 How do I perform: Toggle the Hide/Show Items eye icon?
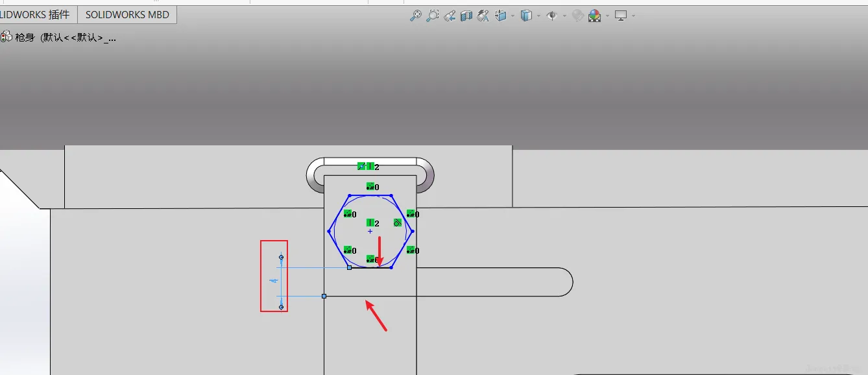pos(552,16)
